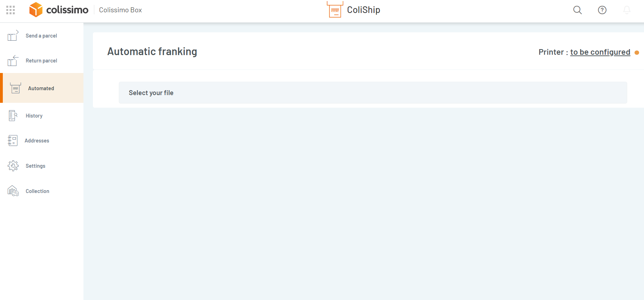
Task: Open help via question mark icon
Action: tap(602, 10)
